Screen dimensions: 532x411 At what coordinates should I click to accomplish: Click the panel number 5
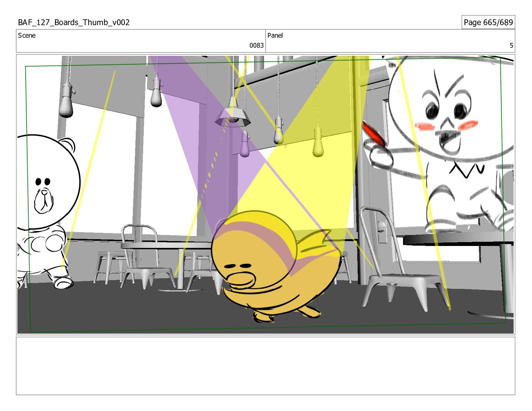511,45
